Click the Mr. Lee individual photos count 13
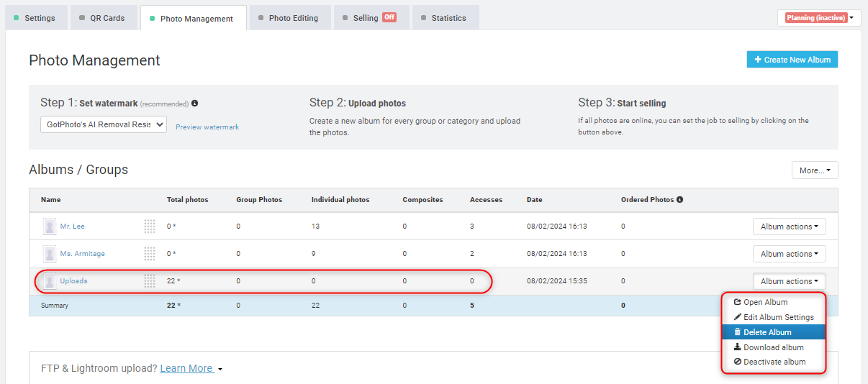This screenshot has height=384, width=868. (x=315, y=227)
